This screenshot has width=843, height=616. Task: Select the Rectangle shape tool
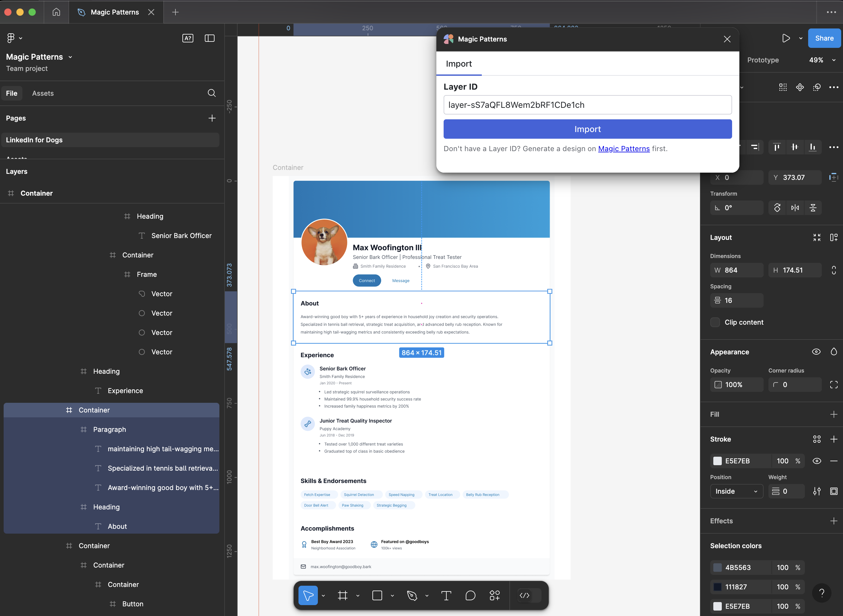pyautogui.click(x=377, y=595)
